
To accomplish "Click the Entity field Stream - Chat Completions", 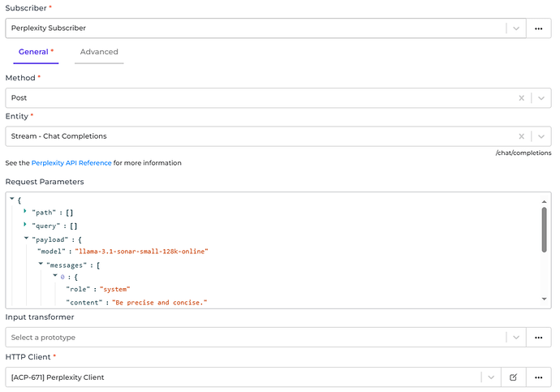I will point(278,136).
